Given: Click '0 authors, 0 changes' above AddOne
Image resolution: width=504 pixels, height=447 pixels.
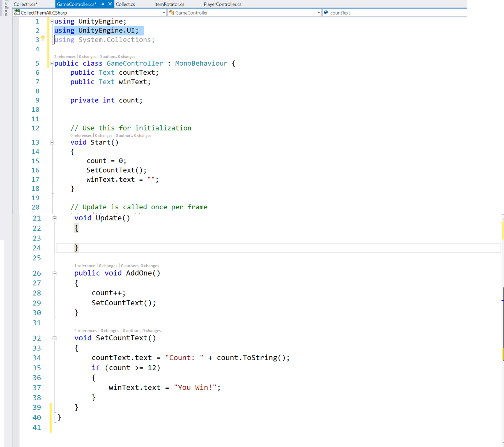Looking at the screenshot, I should [140, 266].
